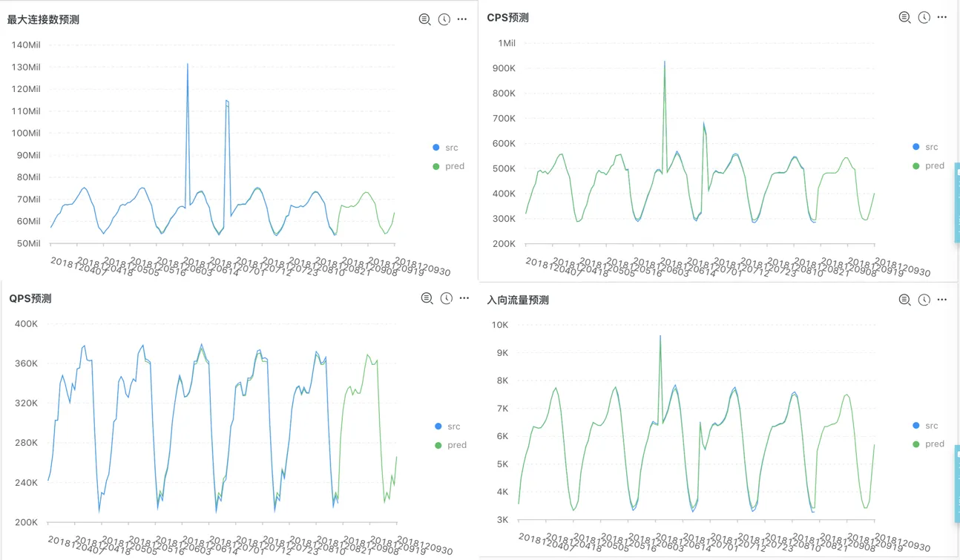Toggle the pred series in CPS预测 legend
The height and width of the screenshot is (560, 960).
tap(929, 165)
